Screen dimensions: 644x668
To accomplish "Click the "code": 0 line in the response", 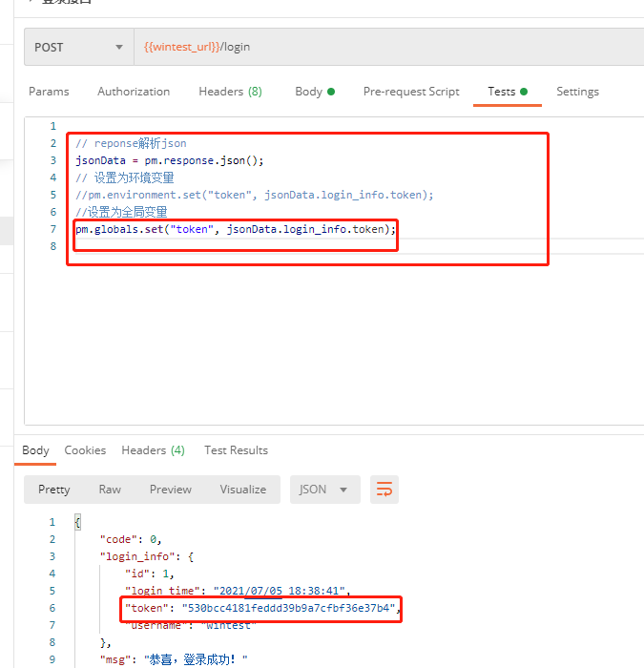I will coord(131,539).
